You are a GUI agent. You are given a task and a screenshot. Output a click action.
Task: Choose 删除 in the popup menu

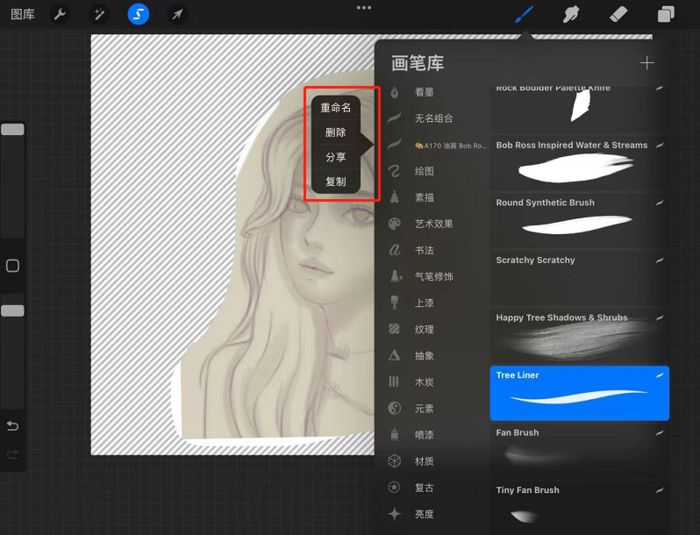pos(336,132)
